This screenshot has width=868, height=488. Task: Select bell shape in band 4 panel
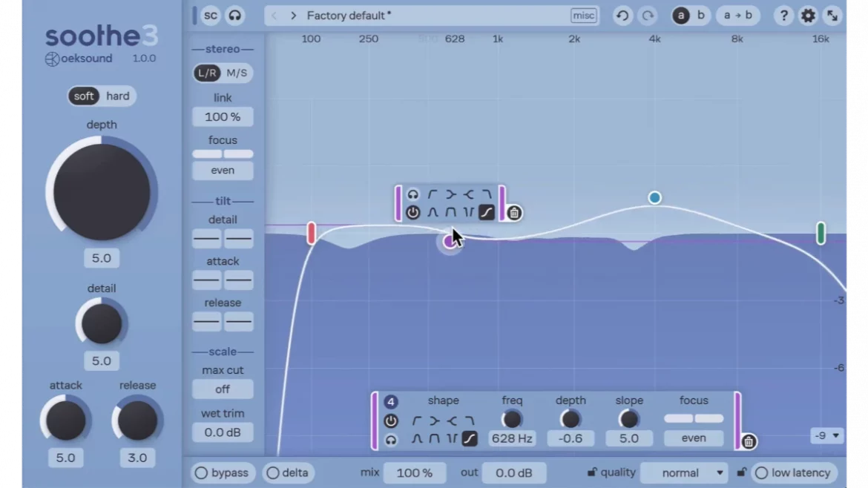pos(417,439)
